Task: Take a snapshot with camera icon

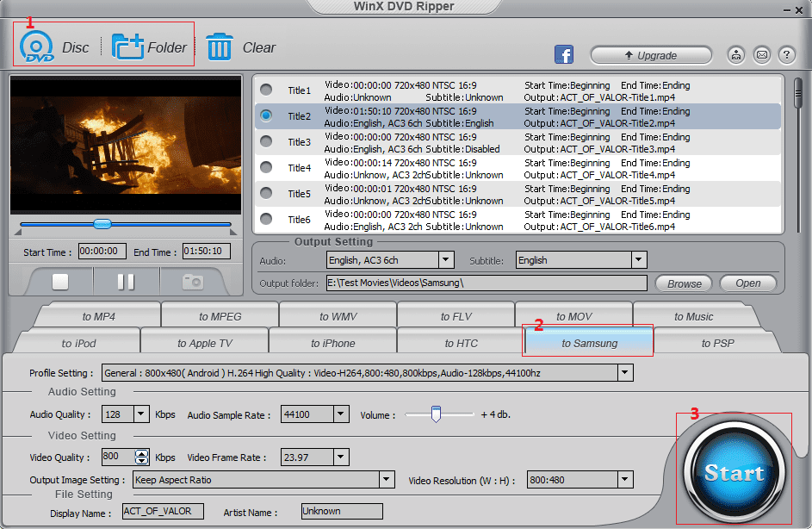Action: pyautogui.click(x=192, y=282)
